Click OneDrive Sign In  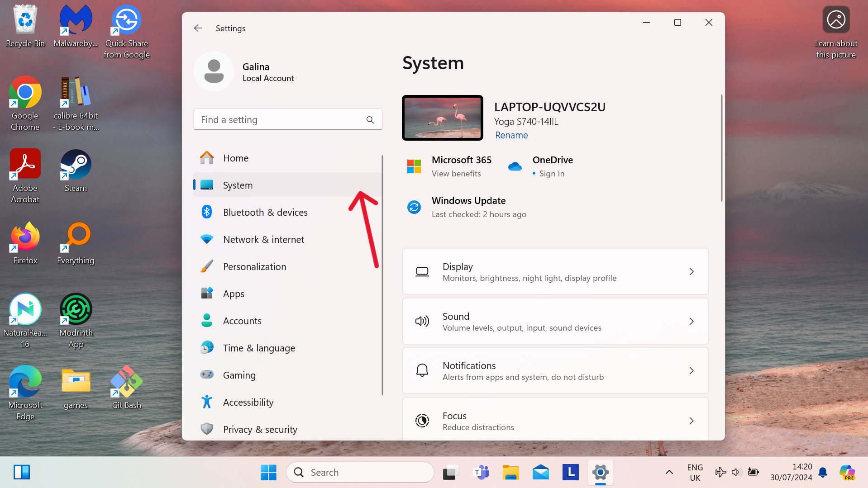[540, 166]
